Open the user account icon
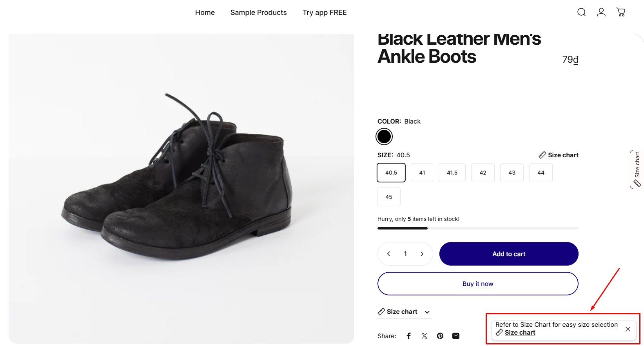Image resolution: width=644 pixels, height=346 pixels. (601, 12)
